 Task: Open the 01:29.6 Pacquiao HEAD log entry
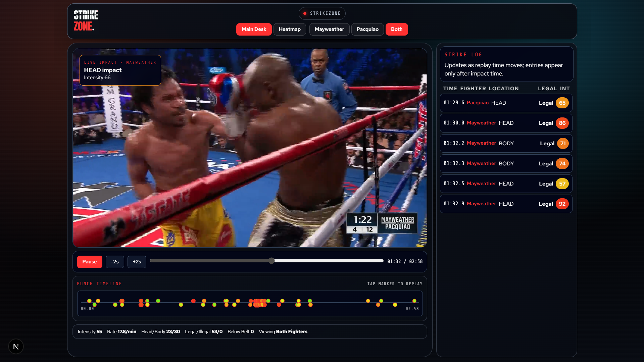tap(506, 103)
